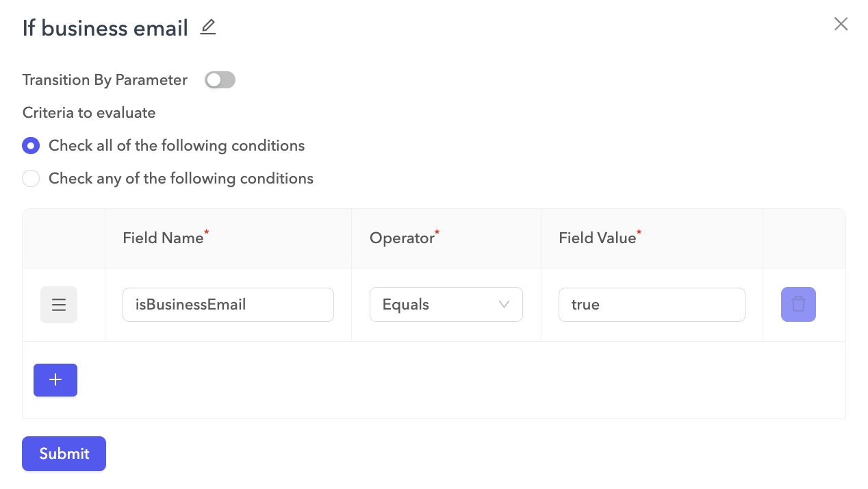The height and width of the screenshot is (489, 868).
Task: Click the X icon to close the dialog
Action: click(841, 23)
